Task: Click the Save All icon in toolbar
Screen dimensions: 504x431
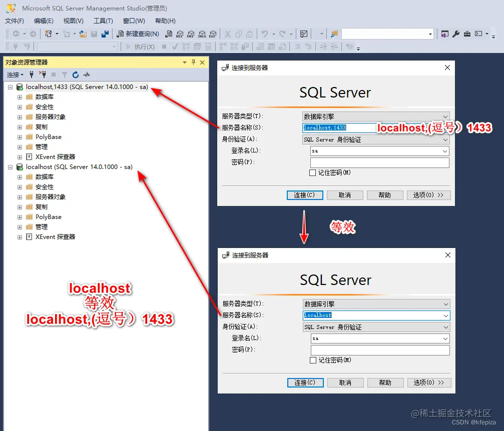Action: 105,33
